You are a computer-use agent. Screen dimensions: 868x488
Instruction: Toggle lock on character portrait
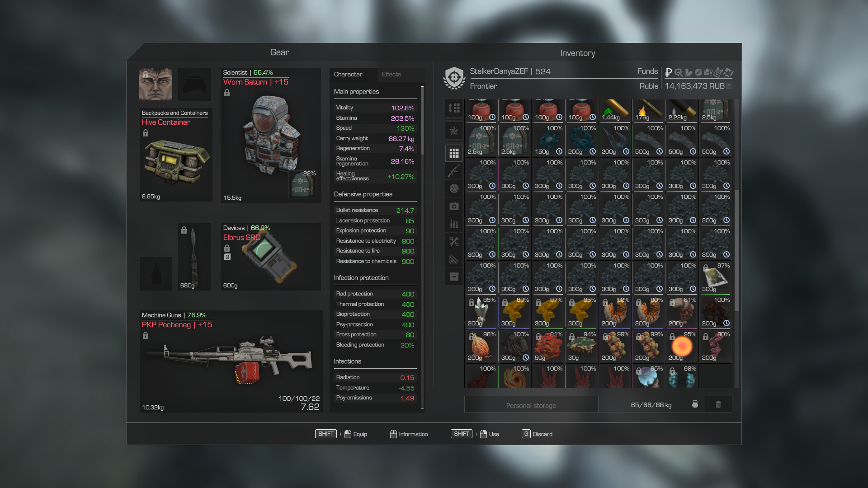click(x=146, y=75)
